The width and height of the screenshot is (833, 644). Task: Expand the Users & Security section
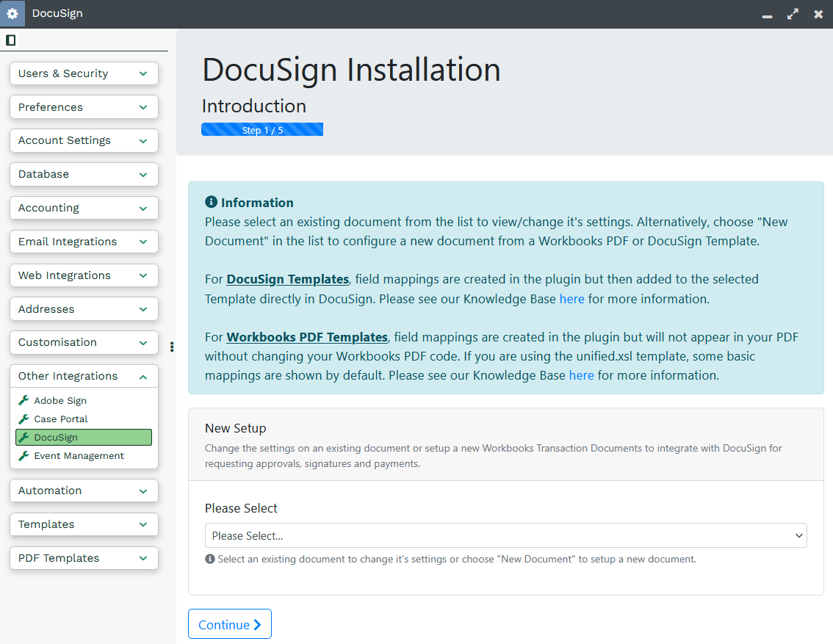point(84,73)
